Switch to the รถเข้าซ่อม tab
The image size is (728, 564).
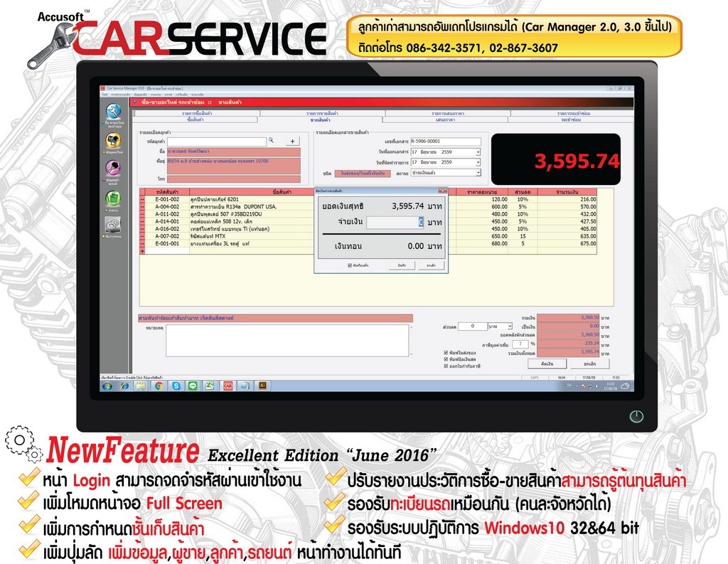click(571, 120)
